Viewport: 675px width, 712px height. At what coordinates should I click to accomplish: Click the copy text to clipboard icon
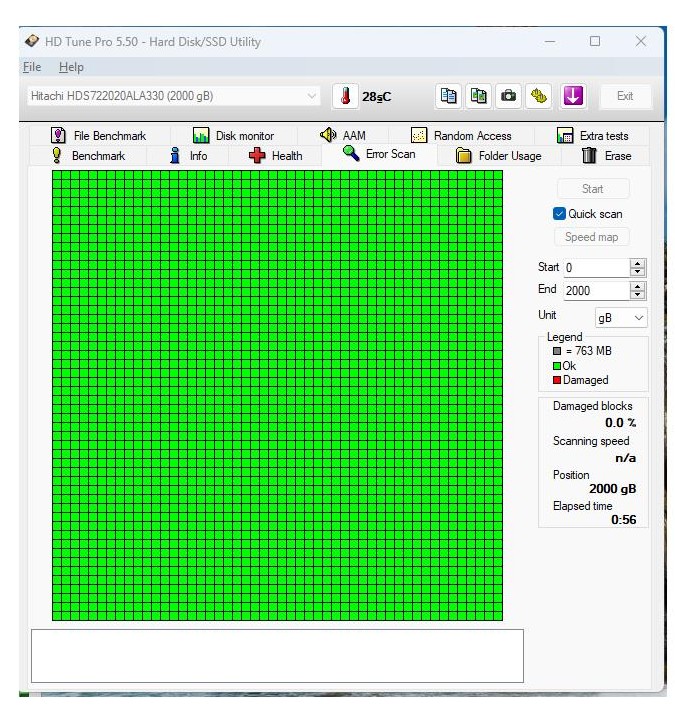coord(449,96)
